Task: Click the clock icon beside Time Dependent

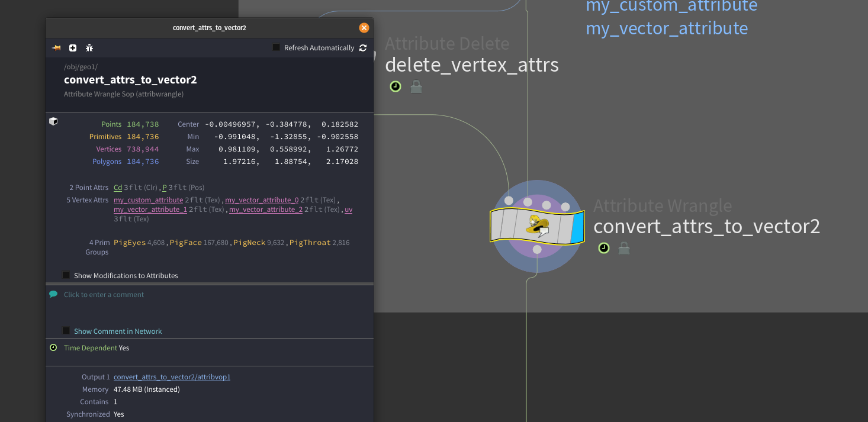Action: (x=53, y=347)
